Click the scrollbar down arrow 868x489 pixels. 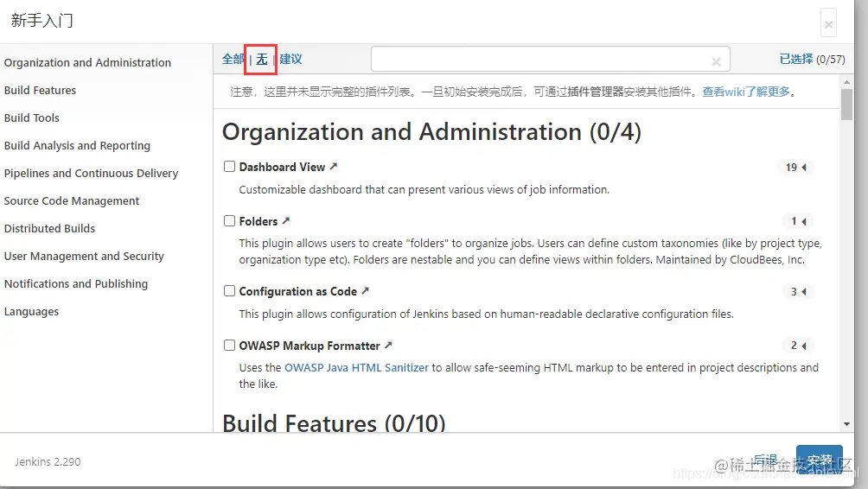tap(846, 424)
